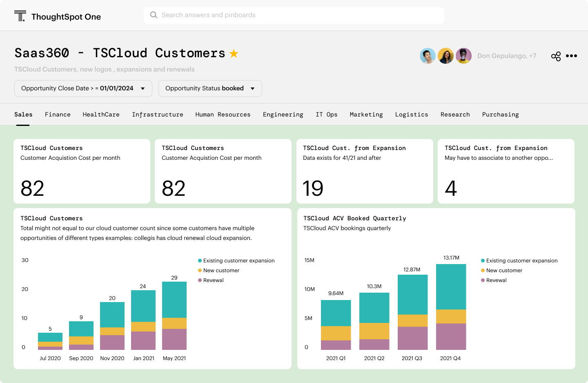Image resolution: width=588 pixels, height=383 pixels.
Task: Toggle New customer legend in TSCloud Customers chart
Action: 218,271
